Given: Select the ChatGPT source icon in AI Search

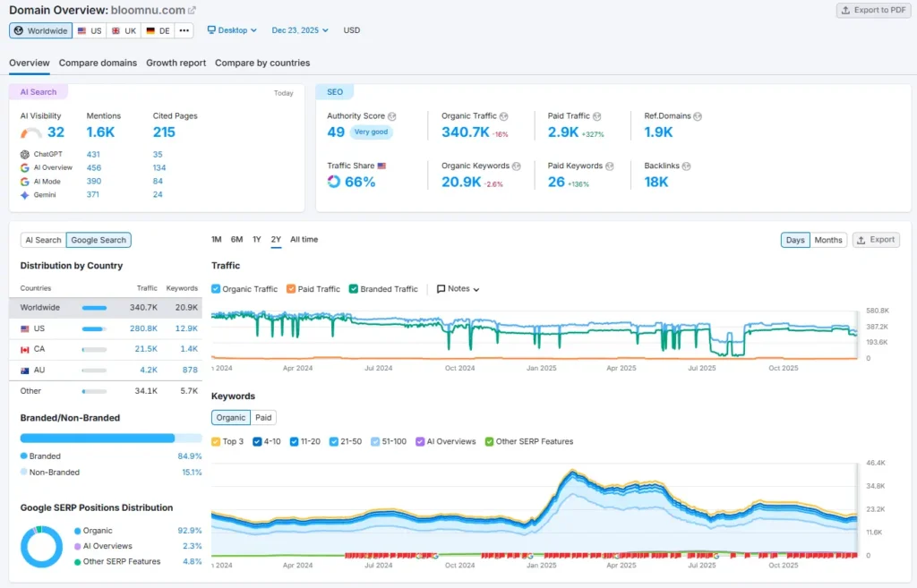Looking at the screenshot, I should pyautogui.click(x=24, y=154).
